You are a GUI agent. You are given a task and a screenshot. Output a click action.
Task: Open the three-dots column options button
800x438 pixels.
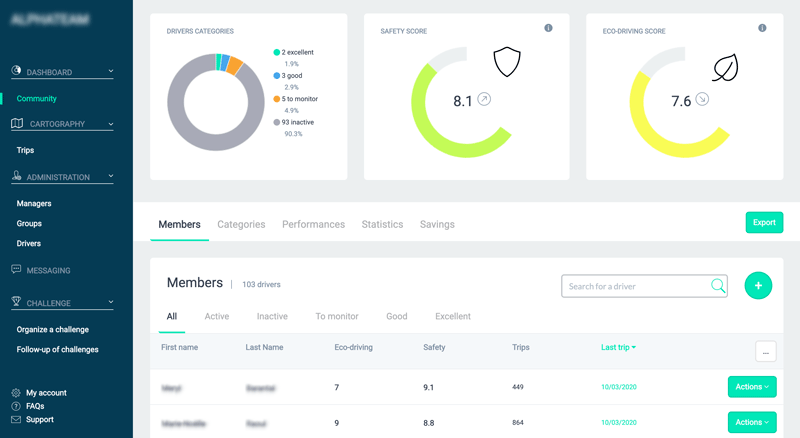click(765, 351)
